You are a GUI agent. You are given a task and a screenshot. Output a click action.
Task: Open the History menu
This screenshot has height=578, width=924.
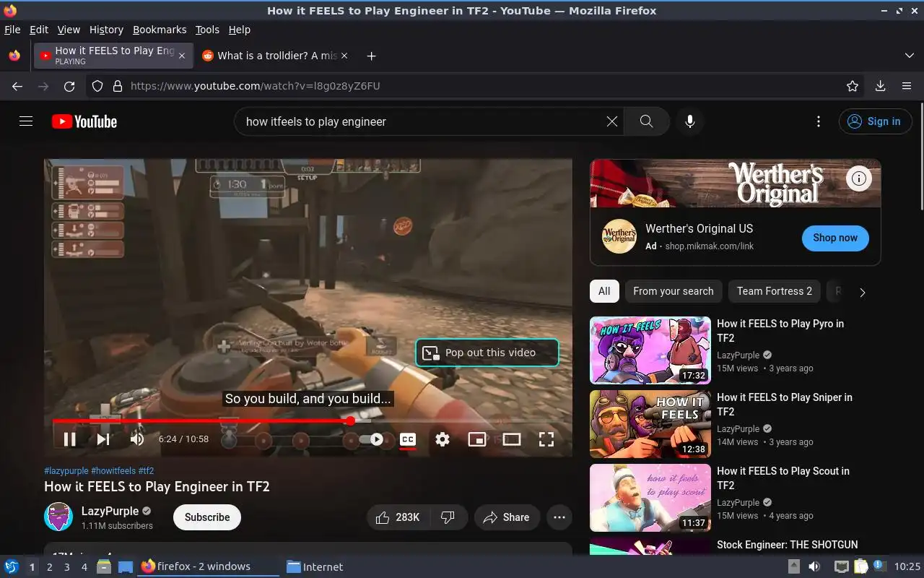tap(107, 30)
